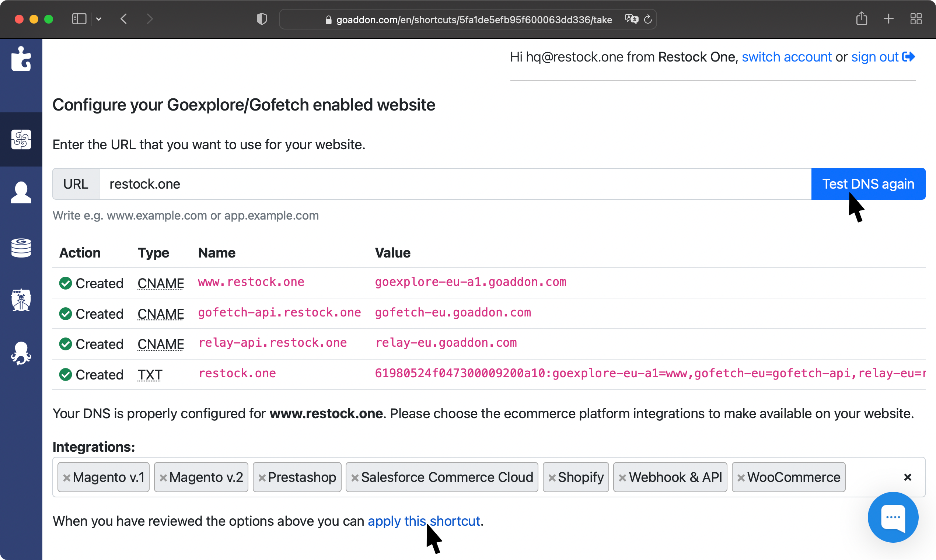Open the user profile sidebar icon
Viewport: 936px width, 560px height.
(21, 192)
